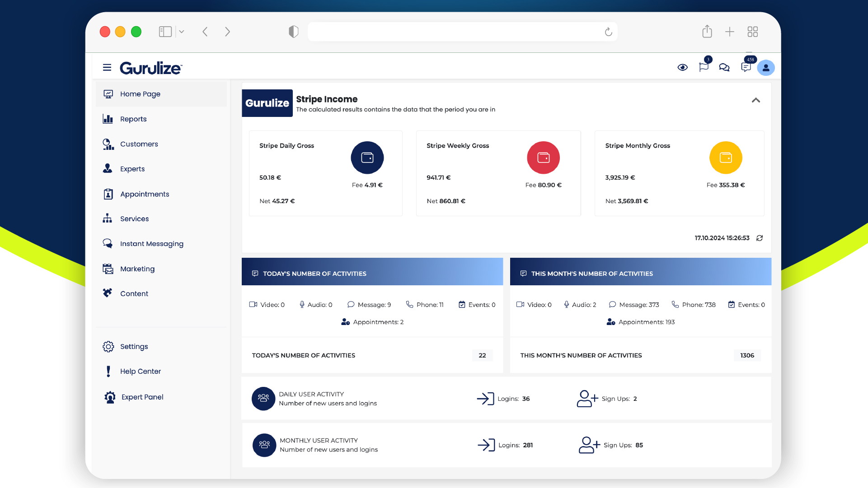Toggle the sidebar panel layout icon

coord(166,32)
